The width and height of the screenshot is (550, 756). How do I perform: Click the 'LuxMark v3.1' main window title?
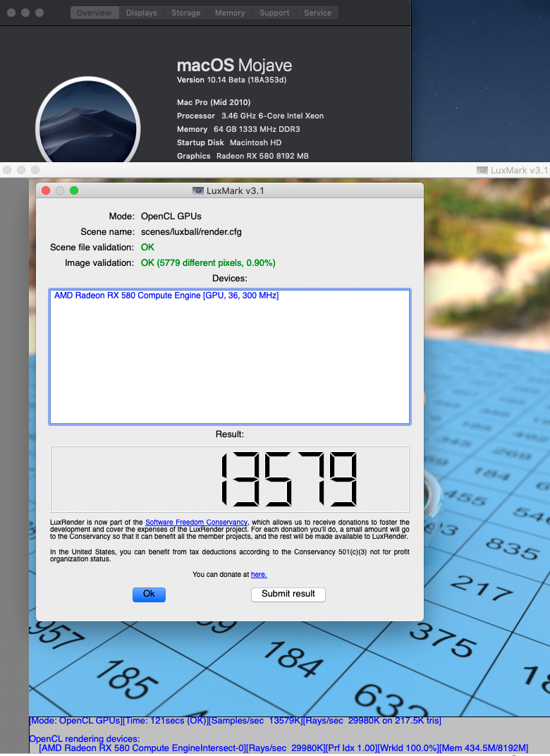[520, 170]
